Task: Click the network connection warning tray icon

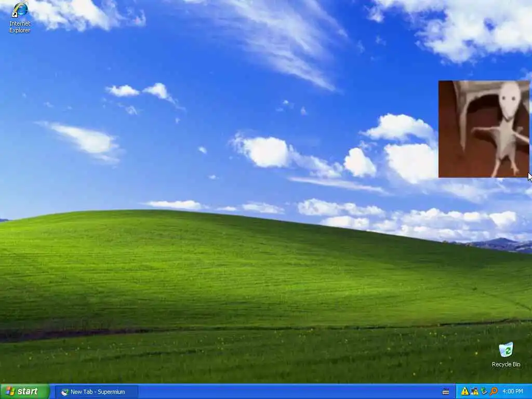Action: 474,392
